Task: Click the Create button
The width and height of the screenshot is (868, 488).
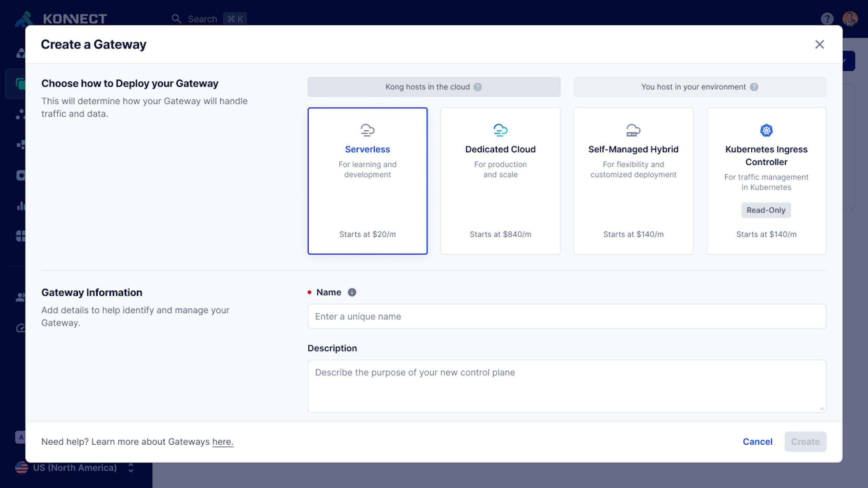Action: coord(805,442)
